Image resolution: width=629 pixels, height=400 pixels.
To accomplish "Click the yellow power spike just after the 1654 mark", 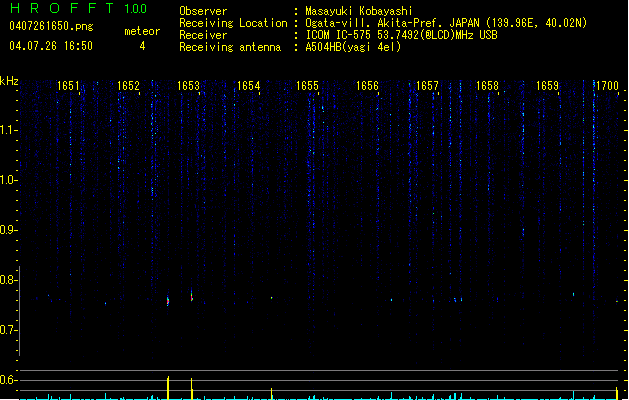I will point(272,394).
